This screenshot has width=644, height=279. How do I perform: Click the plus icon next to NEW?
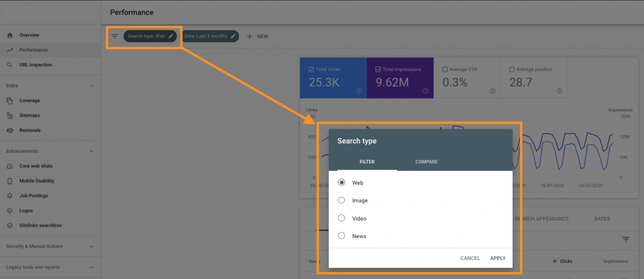pyautogui.click(x=249, y=36)
